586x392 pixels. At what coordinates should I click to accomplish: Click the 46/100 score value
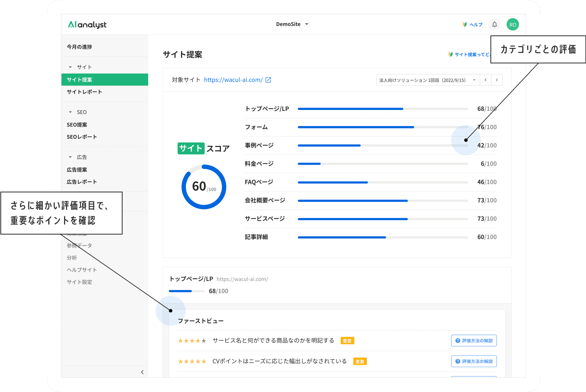tap(487, 182)
